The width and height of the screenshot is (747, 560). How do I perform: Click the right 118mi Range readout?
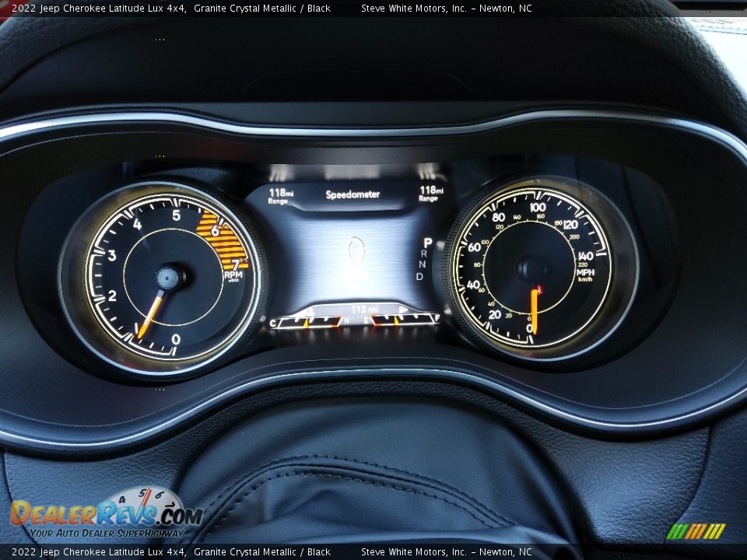tap(430, 194)
